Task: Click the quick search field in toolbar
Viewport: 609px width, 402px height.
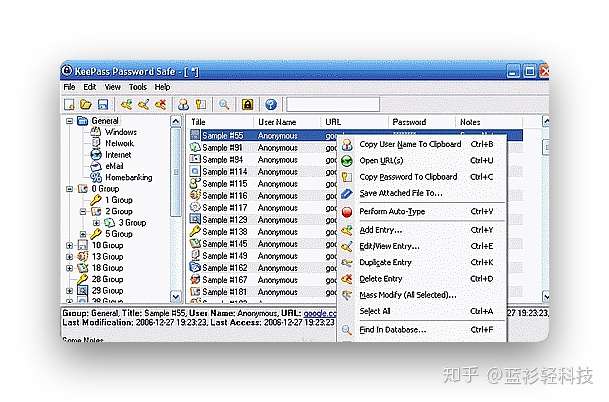Action: tap(333, 104)
